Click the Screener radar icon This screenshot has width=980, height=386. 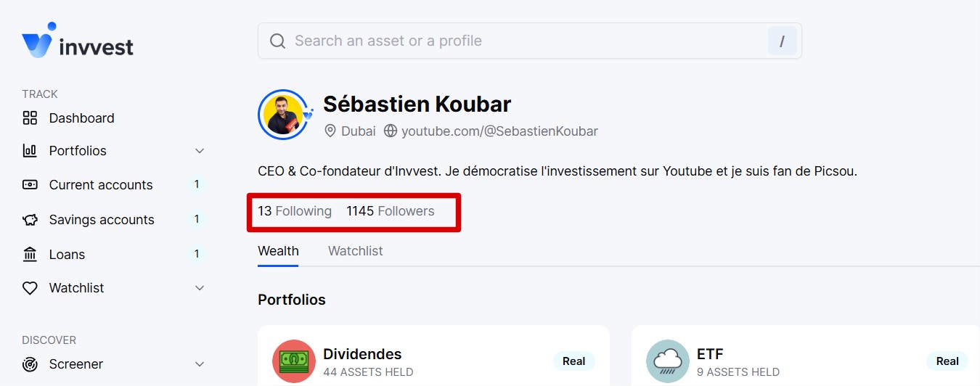click(30, 364)
